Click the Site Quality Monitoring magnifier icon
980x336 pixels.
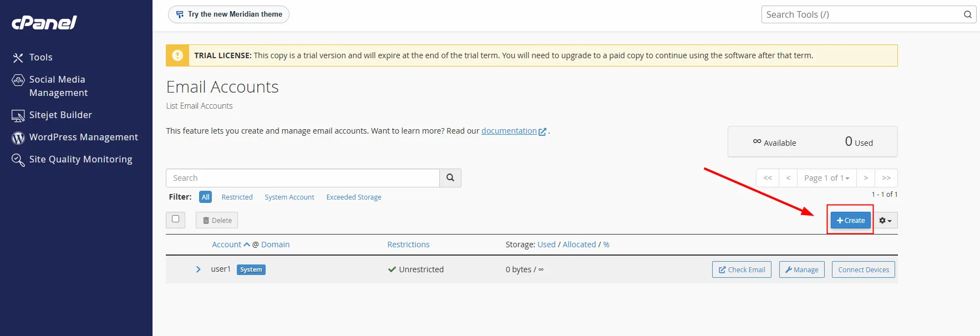point(18,160)
